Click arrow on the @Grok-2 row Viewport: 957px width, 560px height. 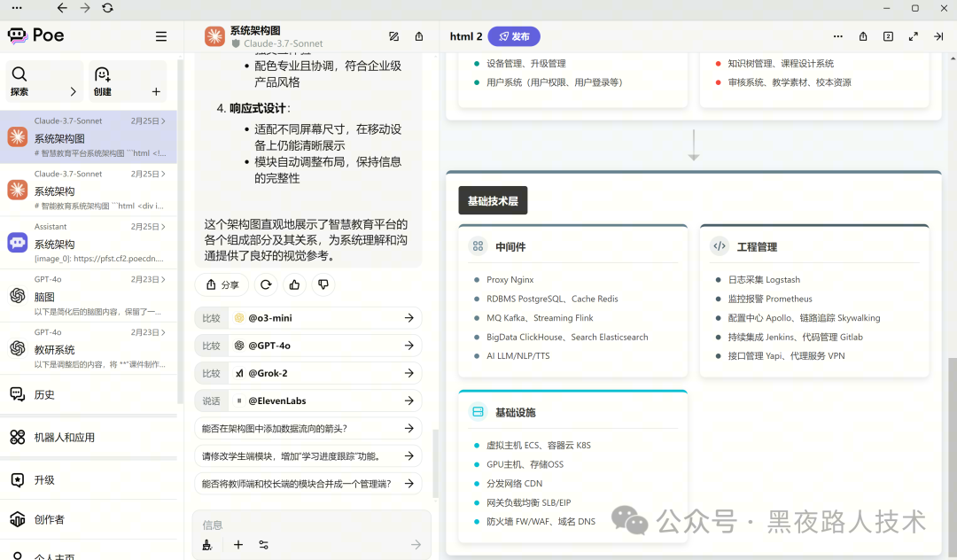tap(408, 373)
